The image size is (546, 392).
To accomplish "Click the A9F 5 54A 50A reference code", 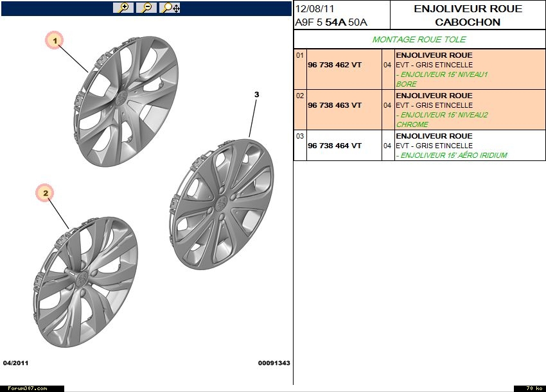I will [x=331, y=22].
